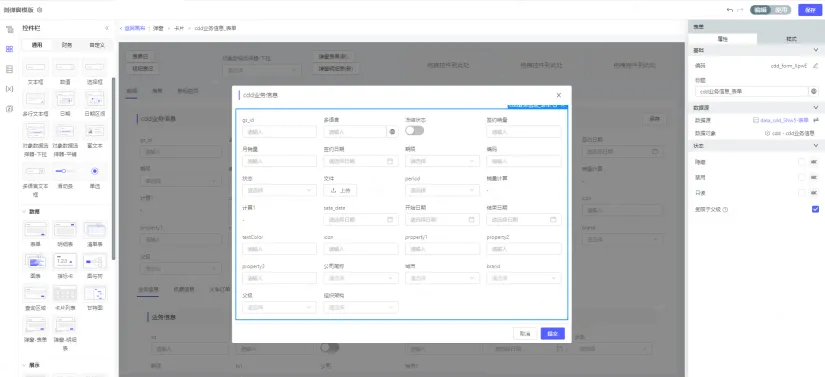The height and width of the screenshot is (377, 825).
Task: Pick the 富文本 rich text widget
Action: pos(95,137)
